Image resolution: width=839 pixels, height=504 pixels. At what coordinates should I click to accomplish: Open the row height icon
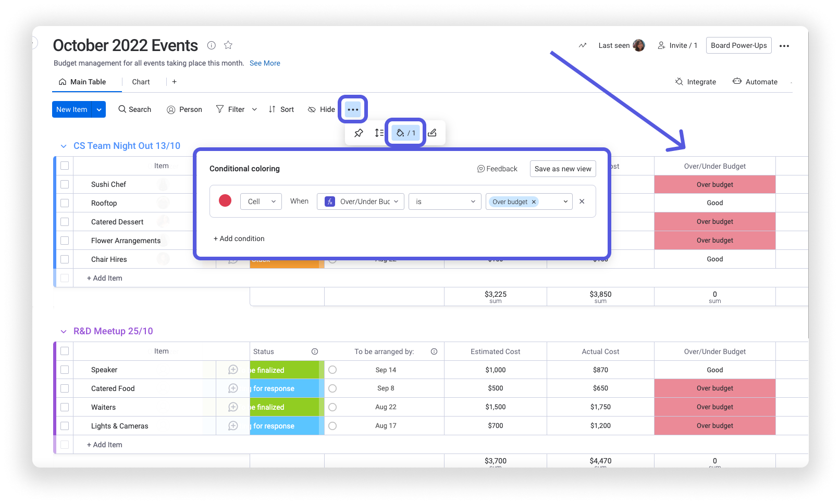tap(379, 133)
